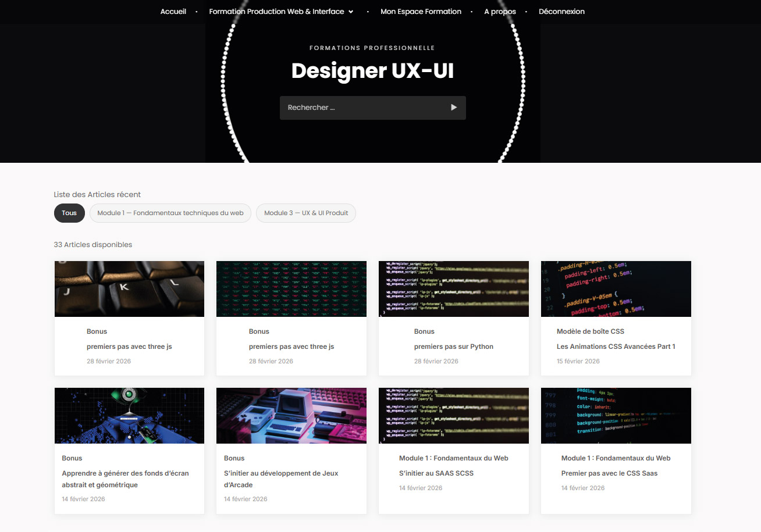
Task: Open premiers pas avec three js in the keyboard card
Action: [129, 347]
